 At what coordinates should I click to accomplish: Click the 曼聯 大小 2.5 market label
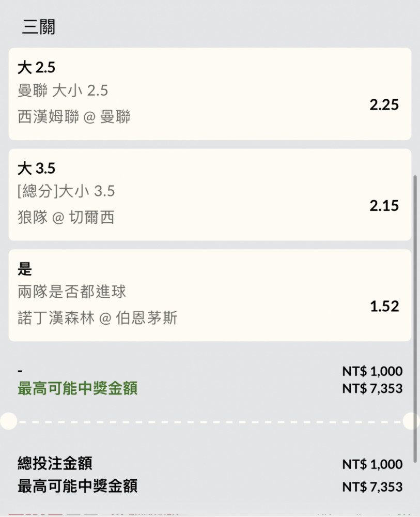coord(63,90)
